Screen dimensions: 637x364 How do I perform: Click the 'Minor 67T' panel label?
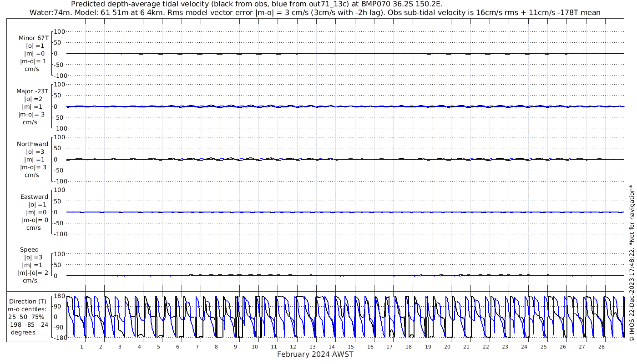click(x=33, y=38)
